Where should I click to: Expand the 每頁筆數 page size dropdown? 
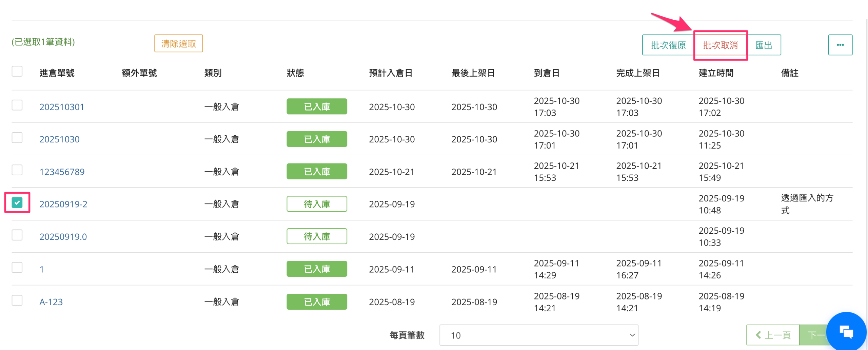click(538, 335)
